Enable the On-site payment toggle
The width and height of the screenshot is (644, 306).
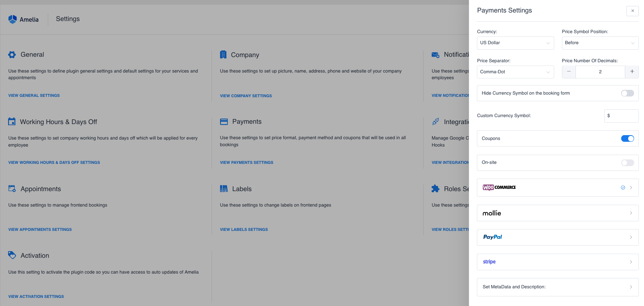pos(627,163)
